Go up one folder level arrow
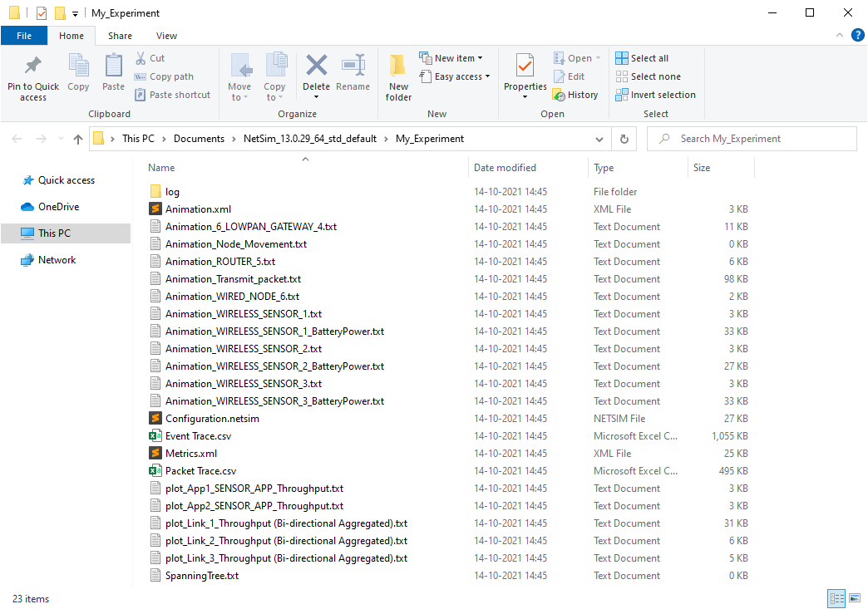 pyautogui.click(x=78, y=139)
